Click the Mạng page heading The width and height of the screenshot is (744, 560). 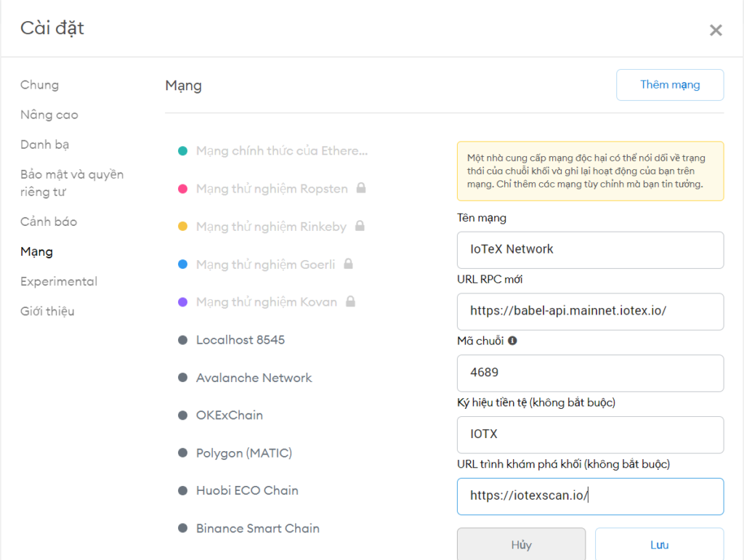coord(183,86)
